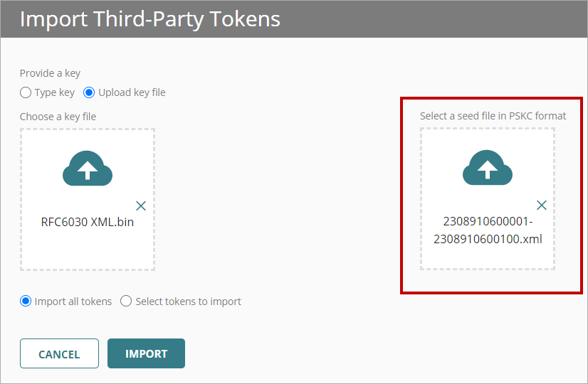The width and height of the screenshot is (588, 384).
Task: Choose the Select tokens to import radio circle
Action: (x=126, y=301)
